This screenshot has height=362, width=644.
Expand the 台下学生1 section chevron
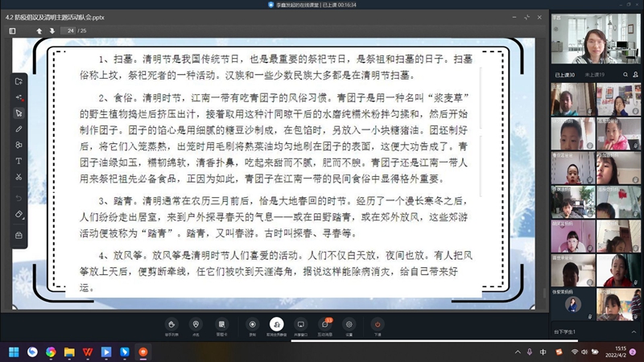pyautogui.click(x=634, y=331)
